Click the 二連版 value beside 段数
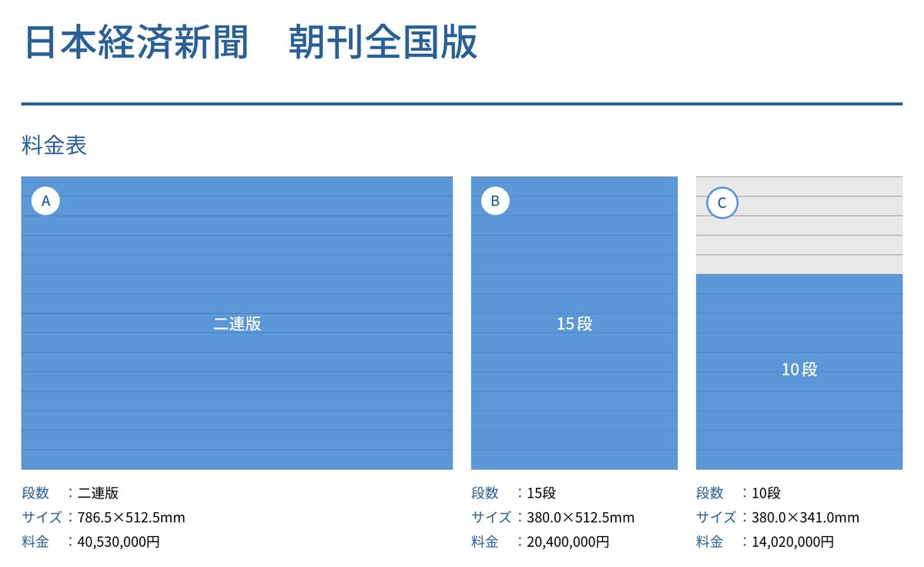Viewport: 924px width, 567px height. tap(98, 493)
